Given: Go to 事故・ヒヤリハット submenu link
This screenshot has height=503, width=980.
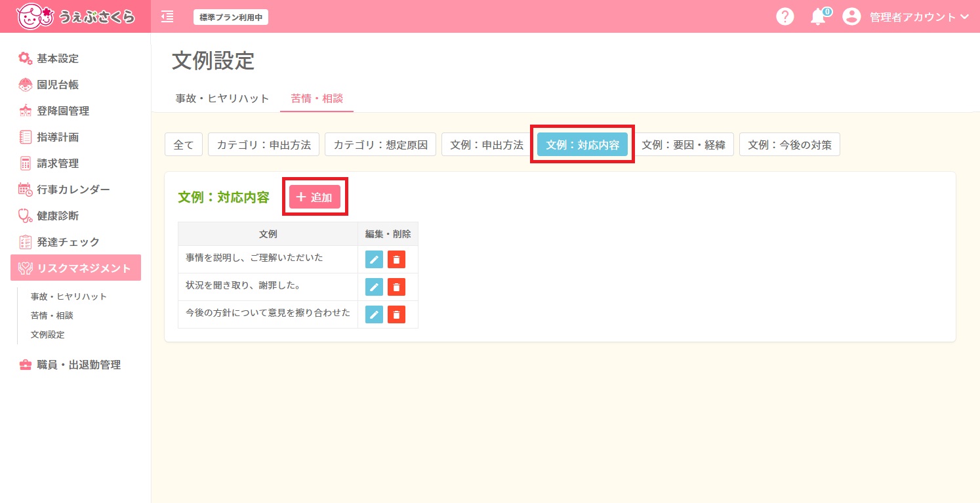Looking at the screenshot, I should click(69, 296).
